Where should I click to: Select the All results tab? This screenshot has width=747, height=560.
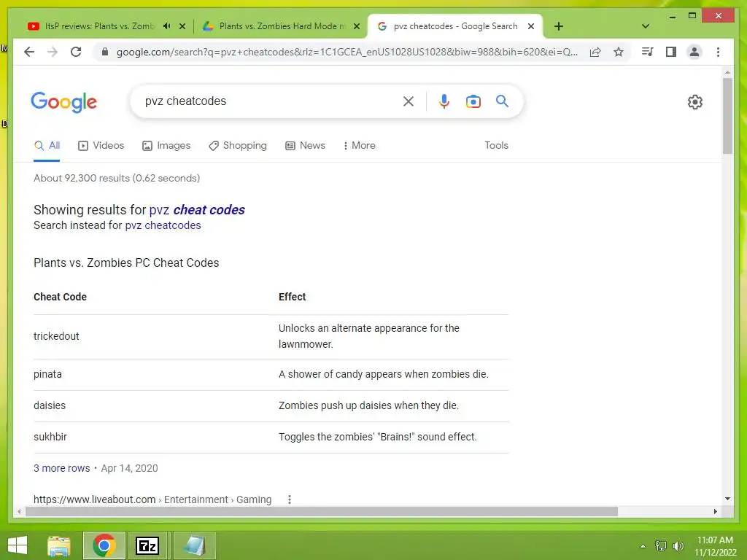click(x=47, y=146)
